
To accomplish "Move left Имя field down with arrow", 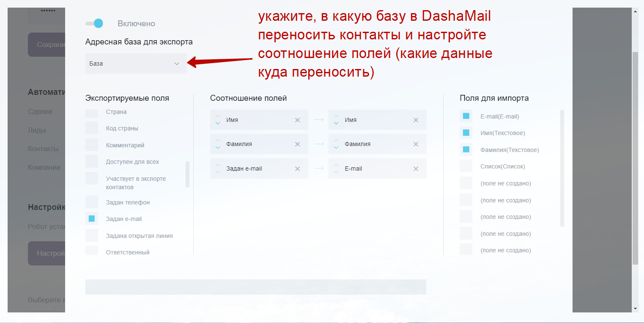I will tap(218, 123).
